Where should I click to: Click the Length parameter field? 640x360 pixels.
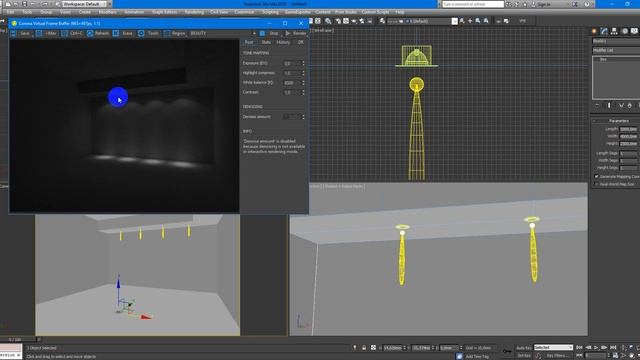click(x=628, y=129)
